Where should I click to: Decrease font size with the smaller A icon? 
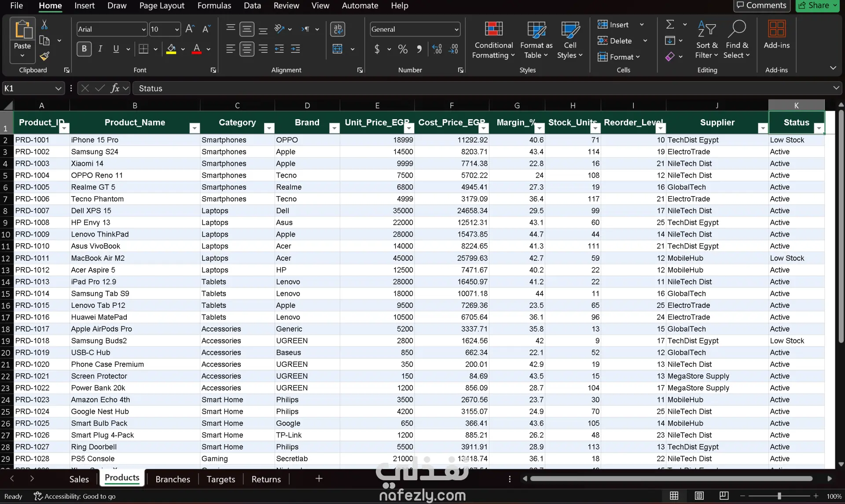click(206, 29)
